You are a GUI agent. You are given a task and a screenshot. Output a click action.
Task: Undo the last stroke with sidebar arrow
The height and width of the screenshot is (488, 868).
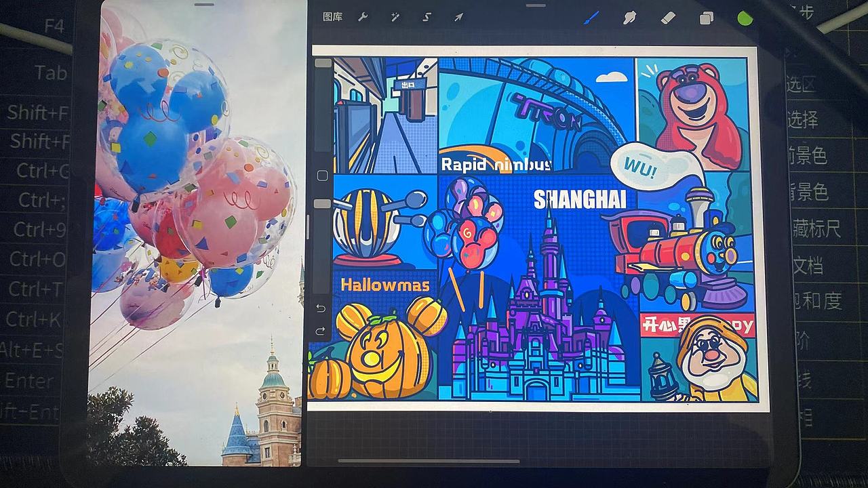(321, 308)
